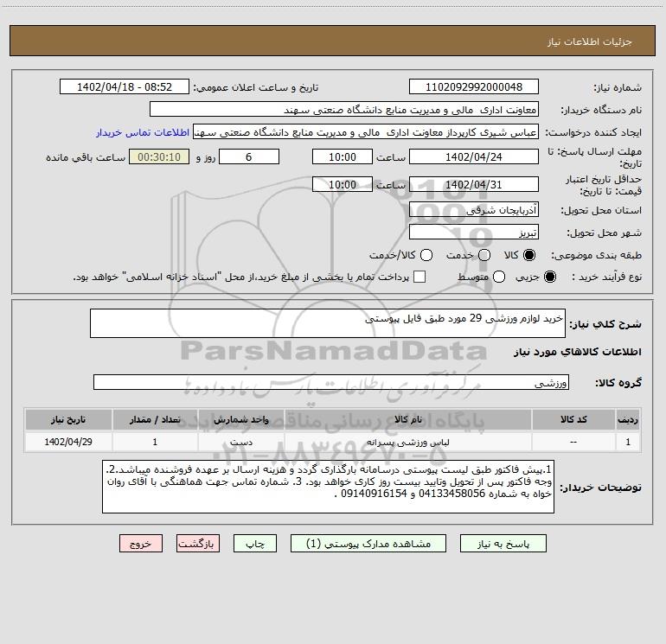666x644 pixels.
Task: Click the announcement date field 1402/04/18 - 08:52
Action: point(125,86)
